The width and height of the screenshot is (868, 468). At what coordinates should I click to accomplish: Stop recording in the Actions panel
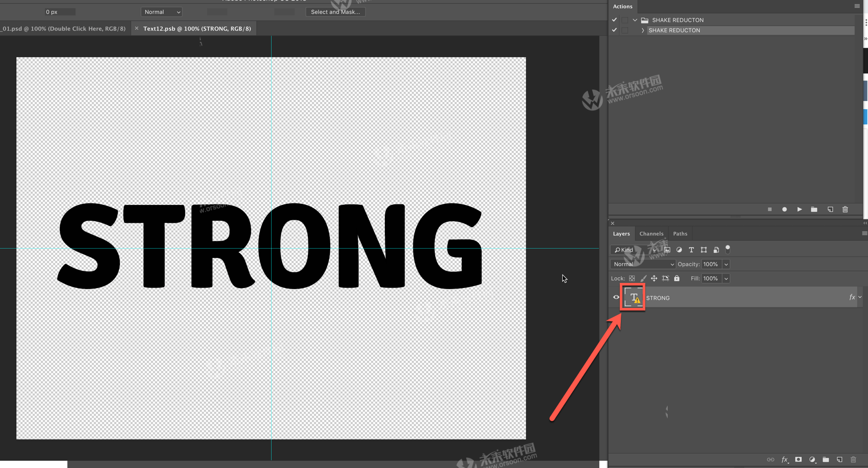770,210
